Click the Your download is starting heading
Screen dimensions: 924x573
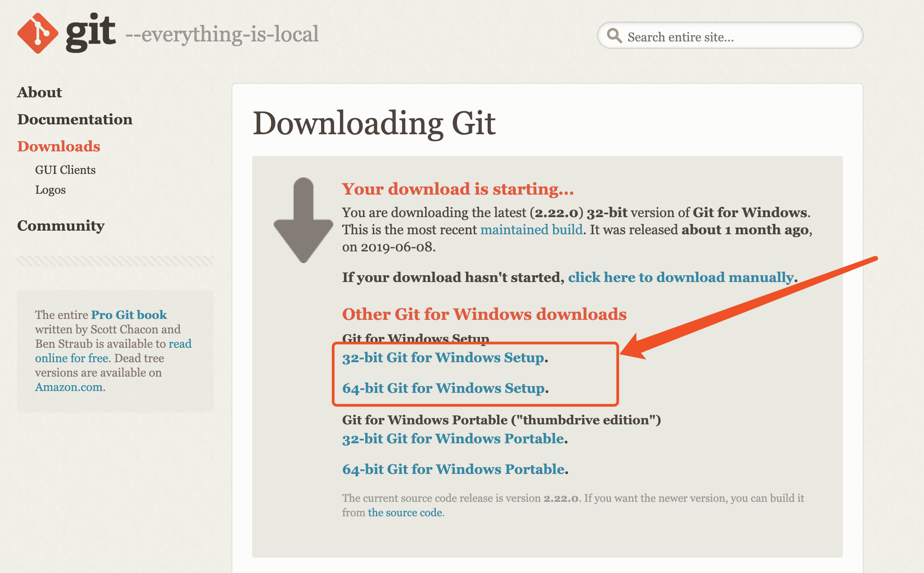pyautogui.click(x=458, y=189)
